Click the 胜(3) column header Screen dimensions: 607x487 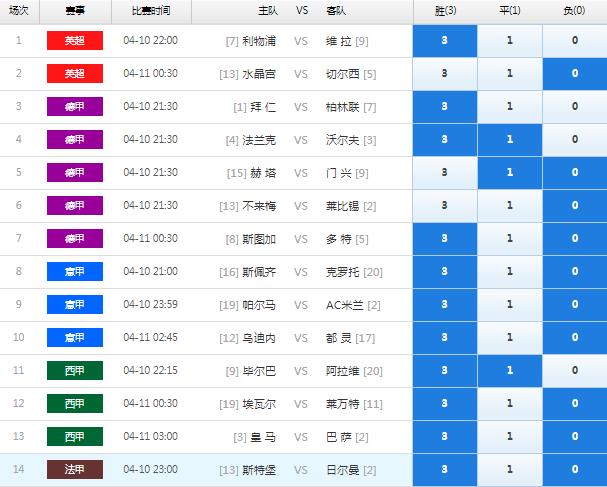click(x=445, y=11)
